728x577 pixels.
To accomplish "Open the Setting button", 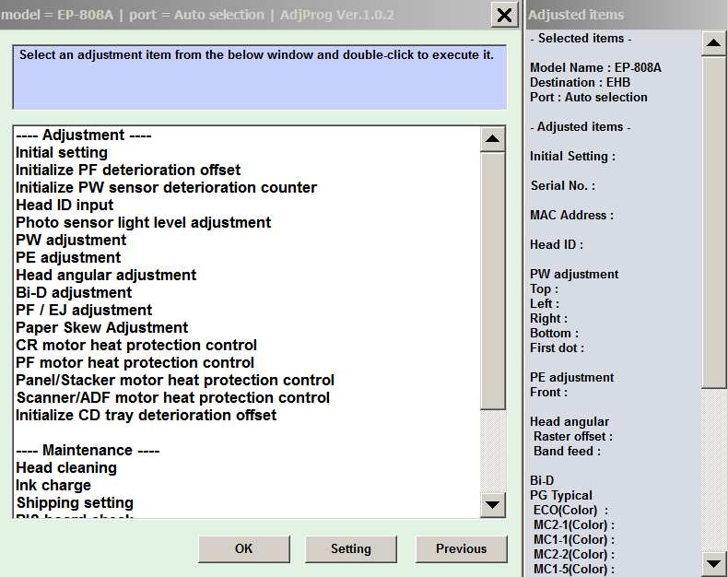I will 351,548.
